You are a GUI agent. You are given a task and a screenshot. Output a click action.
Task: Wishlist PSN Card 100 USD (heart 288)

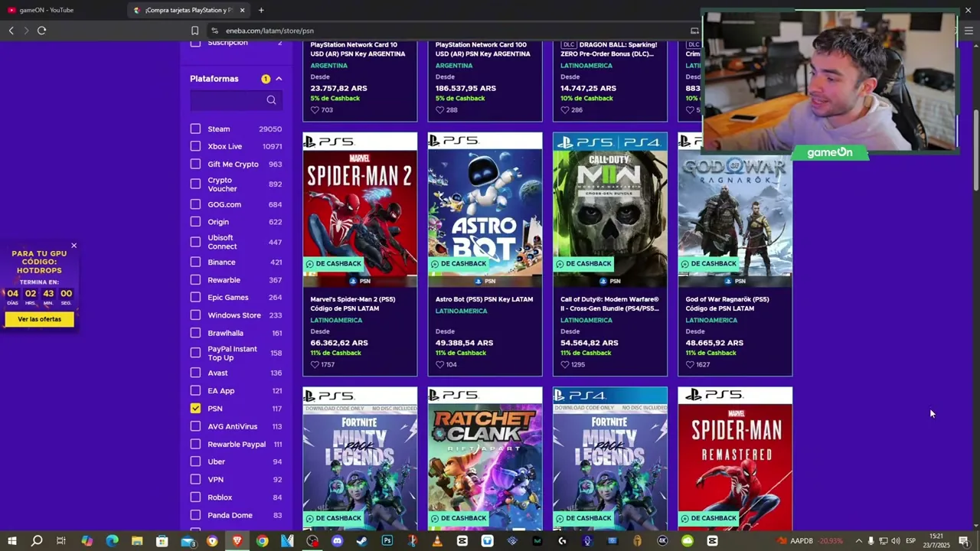coord(439,110)
